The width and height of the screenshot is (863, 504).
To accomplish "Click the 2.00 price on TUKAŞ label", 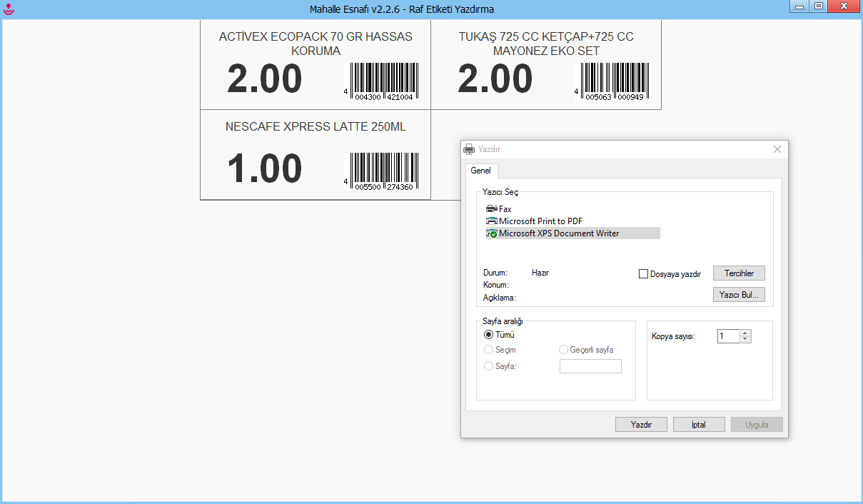I will [x=495, y=79].
